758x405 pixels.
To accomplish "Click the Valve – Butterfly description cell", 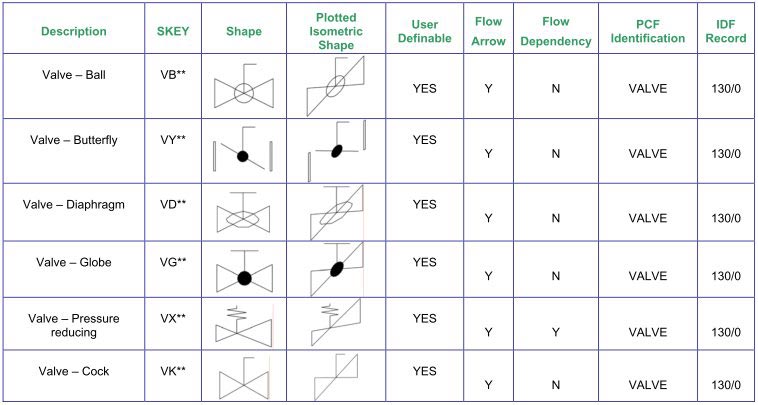I will (x=74, y=140).
